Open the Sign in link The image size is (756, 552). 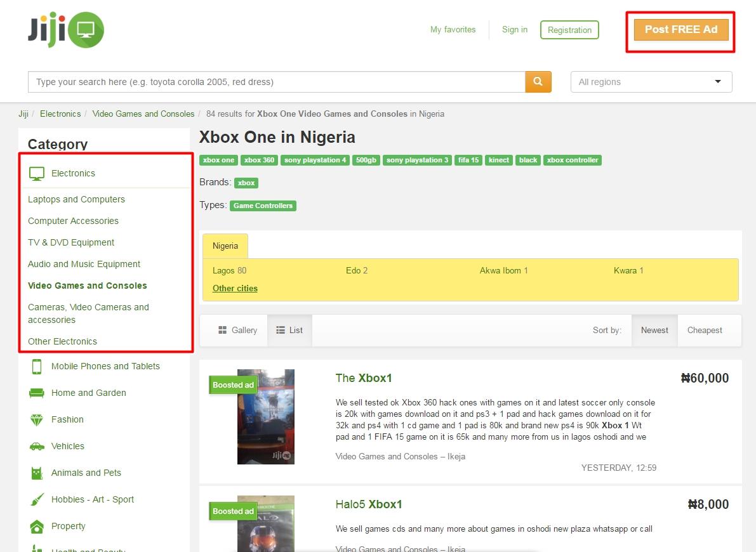tap(514, 29)
